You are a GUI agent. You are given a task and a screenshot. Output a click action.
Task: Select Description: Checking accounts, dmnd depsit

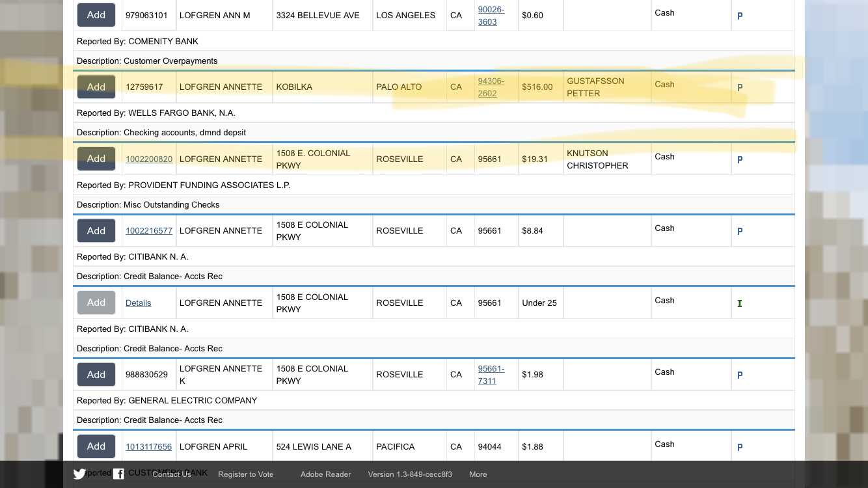pos(161,132)
